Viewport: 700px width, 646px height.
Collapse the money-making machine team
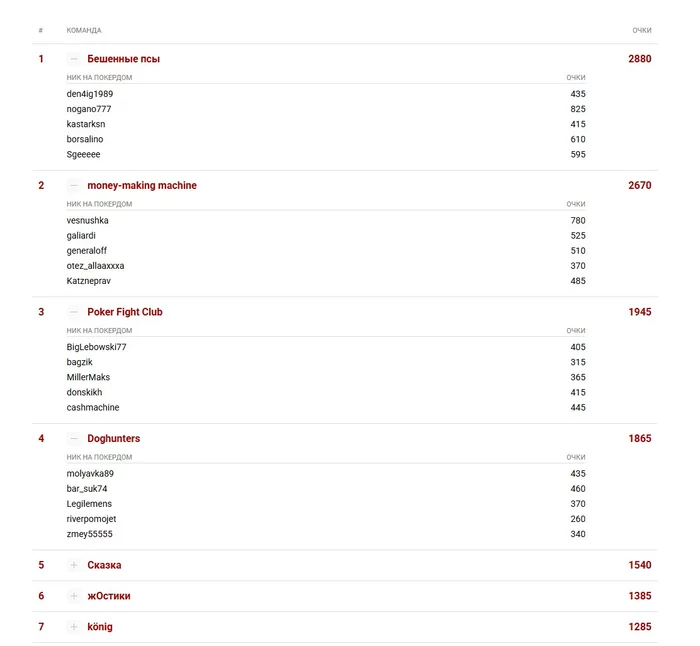74,186
